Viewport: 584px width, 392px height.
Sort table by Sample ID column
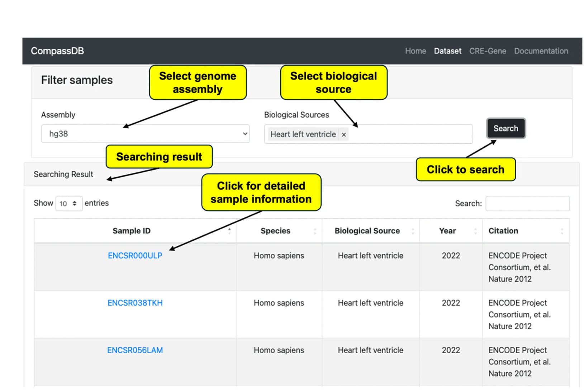tap(135, 231)
